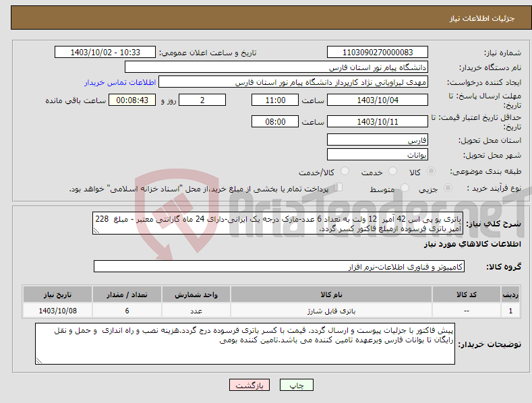Click the item name cell باتری قابل شارژ
Viewport: 532px width, 403px height.
pyautogui.click(x=331, y=311)
